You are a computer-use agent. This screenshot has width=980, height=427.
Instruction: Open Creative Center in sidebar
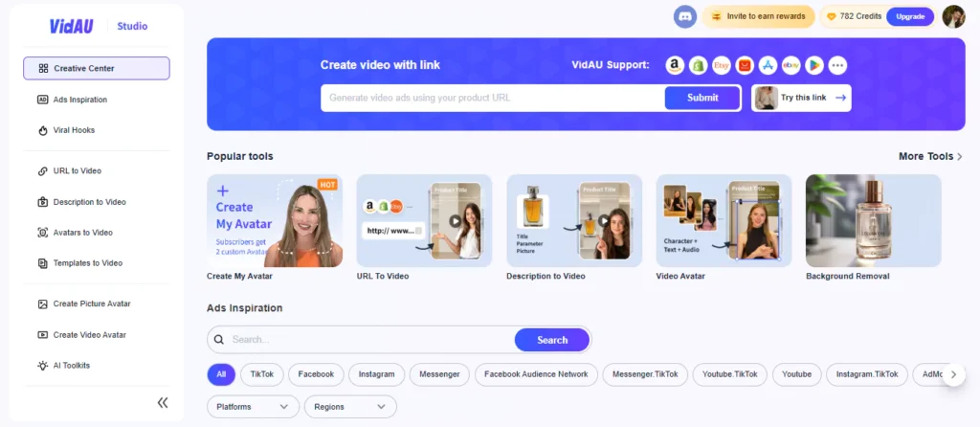click(97, 68)
